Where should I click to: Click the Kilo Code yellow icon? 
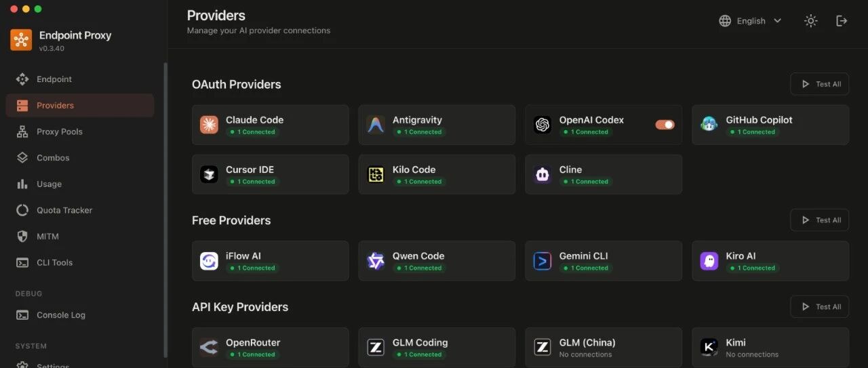376,174
